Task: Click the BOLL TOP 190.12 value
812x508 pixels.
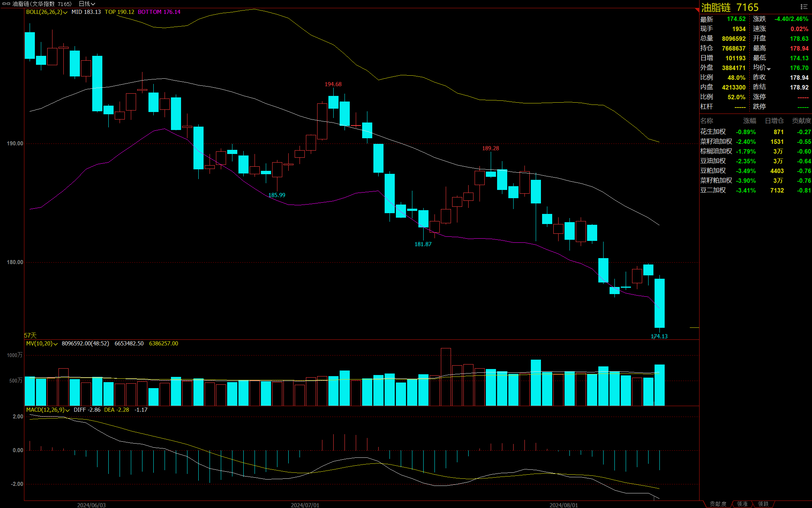Action: pyautogui.click(x=120, y=12)
